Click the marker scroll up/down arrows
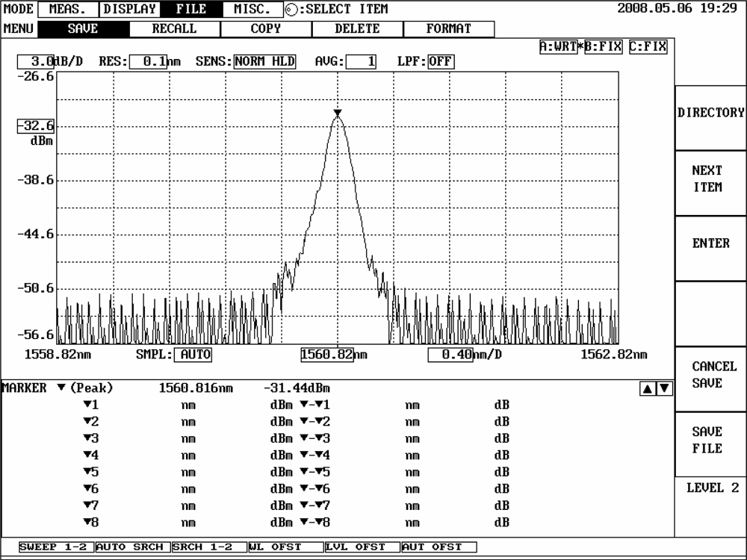Screen dimensions: 747x560 (x=657, y=388)
